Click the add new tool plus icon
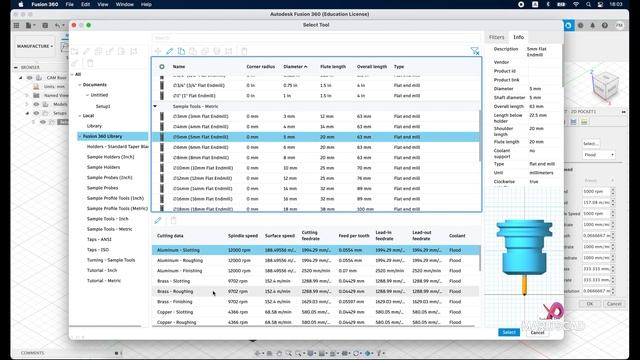This screenshot has height=360, width=640. click(158, 51)
